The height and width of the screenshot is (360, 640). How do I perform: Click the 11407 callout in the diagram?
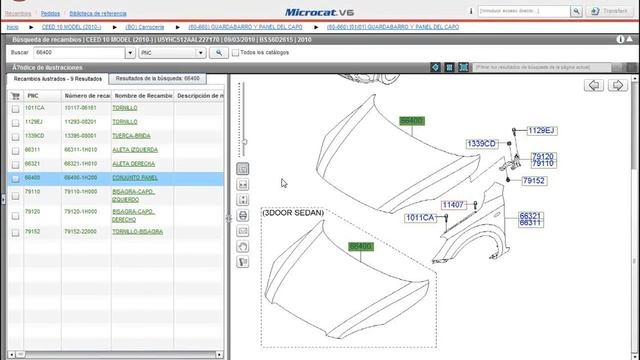453,205
